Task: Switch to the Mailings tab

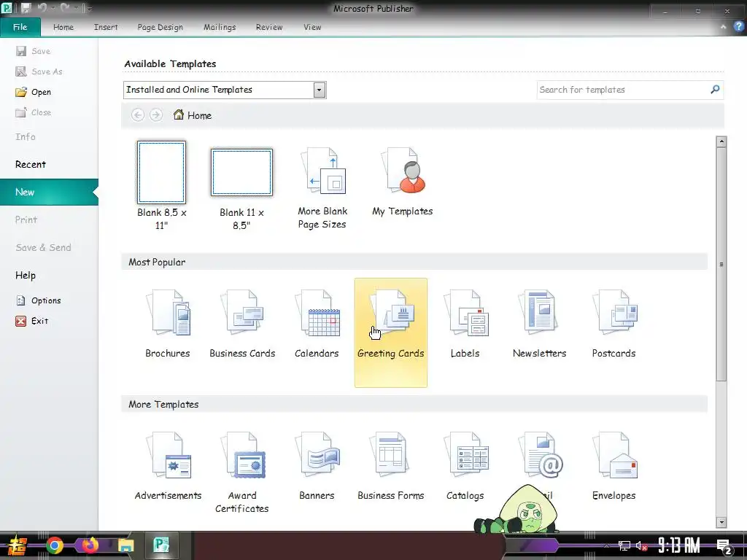Action: point(220,27)
